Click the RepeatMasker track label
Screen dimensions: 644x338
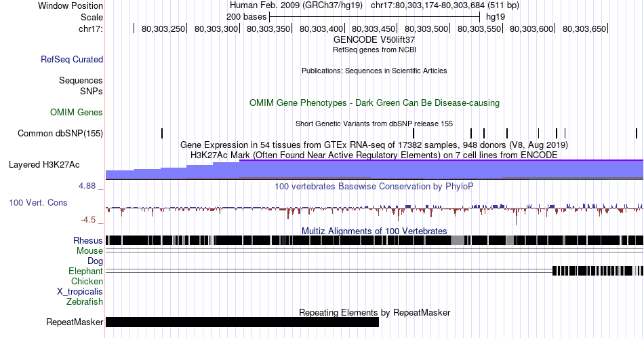(75, 322)
